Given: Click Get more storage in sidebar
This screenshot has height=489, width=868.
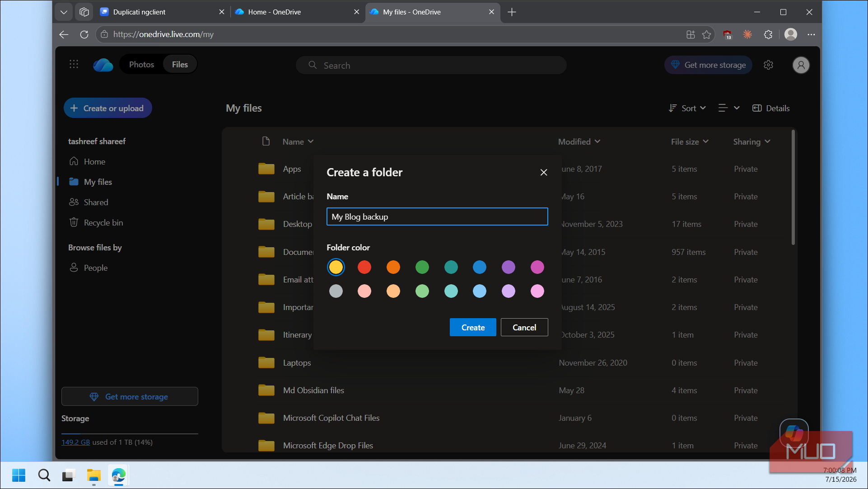Looking at the screenshot, I should (130, 396).
